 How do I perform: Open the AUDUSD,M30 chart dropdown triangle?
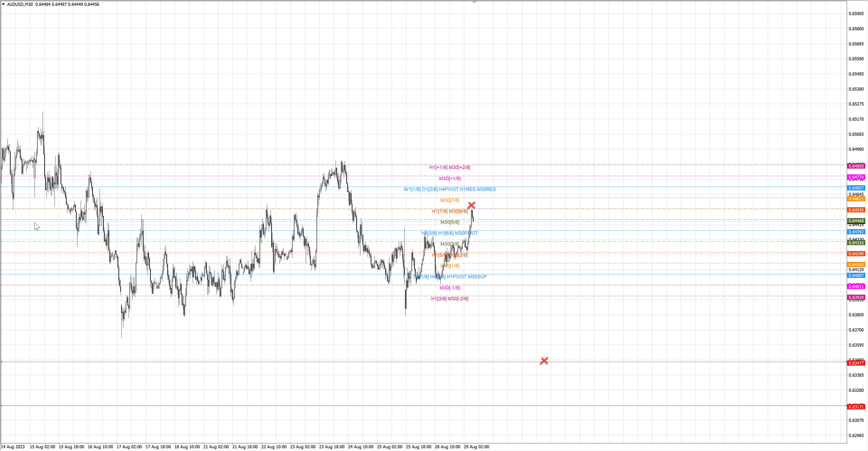3,4
